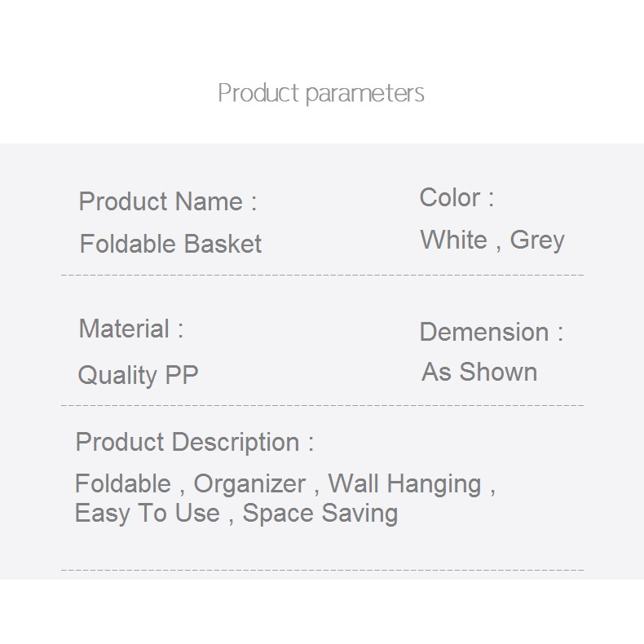Click the word Basket in the product name
Image resolution: width=644 pixels, height=644 pixels.
coord(223,244)
